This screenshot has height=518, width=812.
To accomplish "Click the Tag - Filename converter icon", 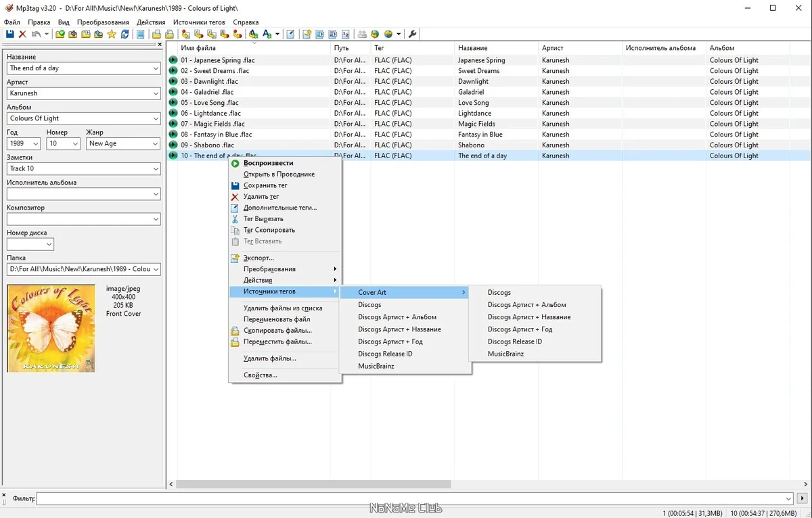I will [185, 34].
